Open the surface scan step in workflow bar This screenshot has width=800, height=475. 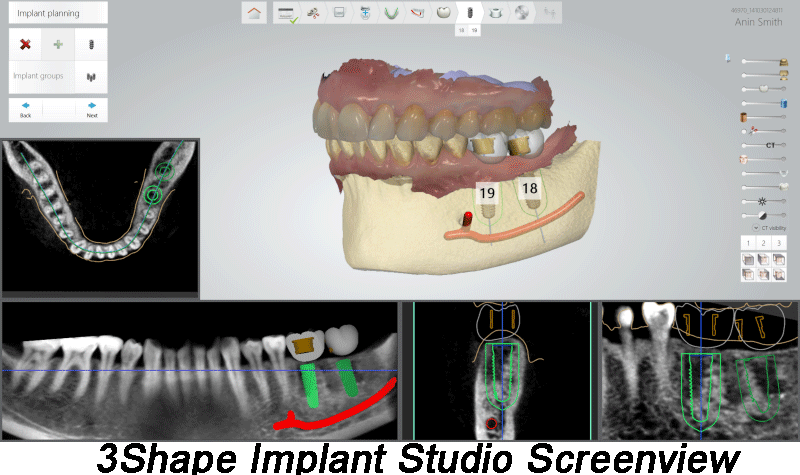[x=339, y=13]
